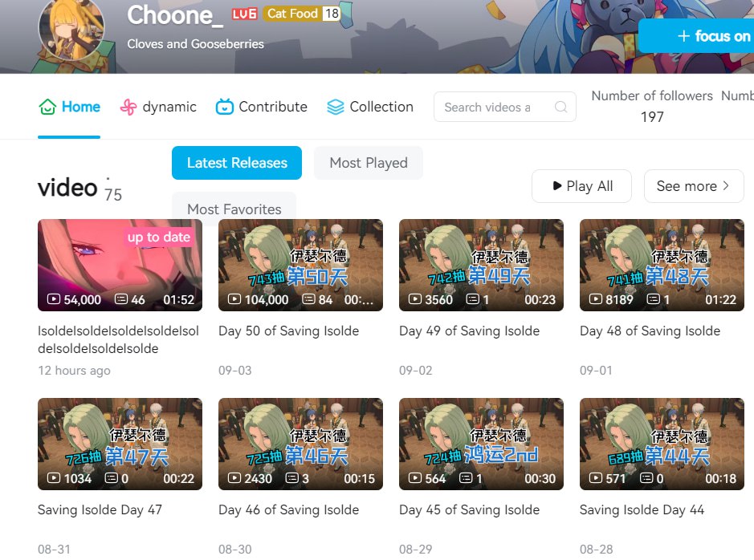This screenshot has width=754, height=560.
Task: Open Day 49 of Saving Isolde title link
Action: tap(469, 331)
